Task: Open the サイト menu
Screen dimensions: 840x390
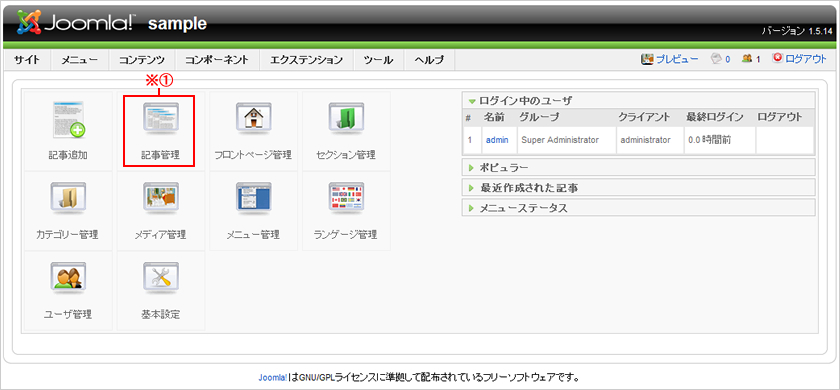Action: pyautogui.click(x=27, y=60)
